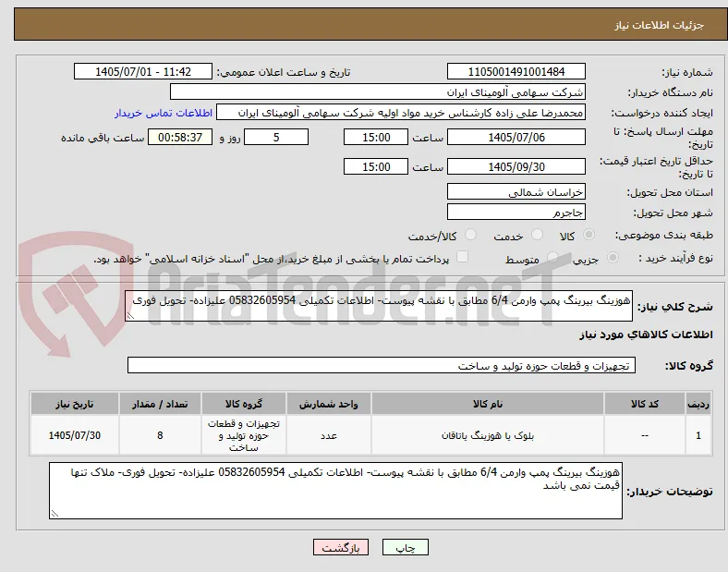Click the response deadline date 1405/07/06
The height and width of the screenshot is (572, 728).
coord(516,137)
